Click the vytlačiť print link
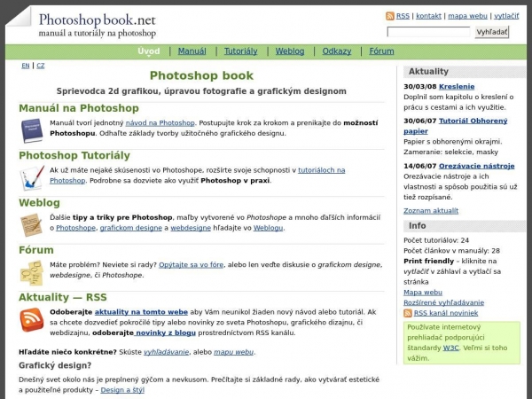532x399 pixels. (x=506, y=16)
